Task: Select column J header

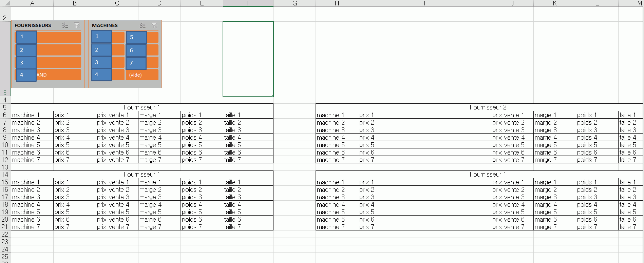Action: coord(512,3)
